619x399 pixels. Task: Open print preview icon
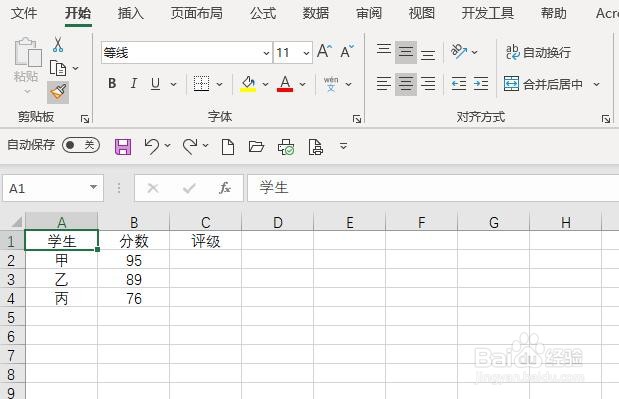point(315,147)
